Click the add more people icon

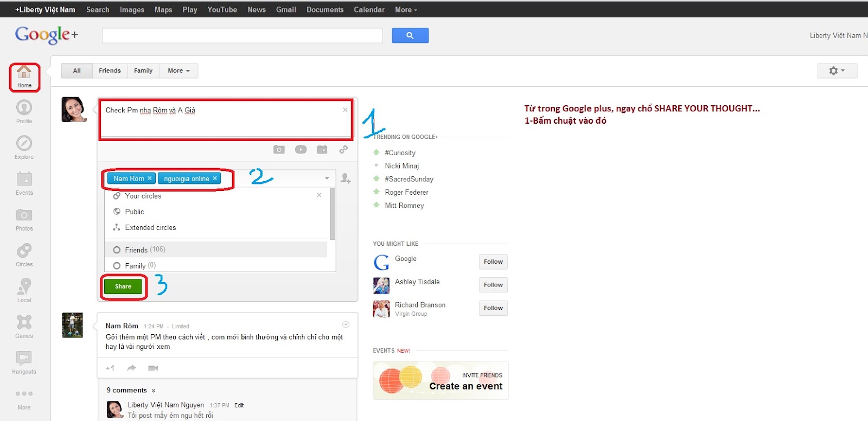(346, 178)
